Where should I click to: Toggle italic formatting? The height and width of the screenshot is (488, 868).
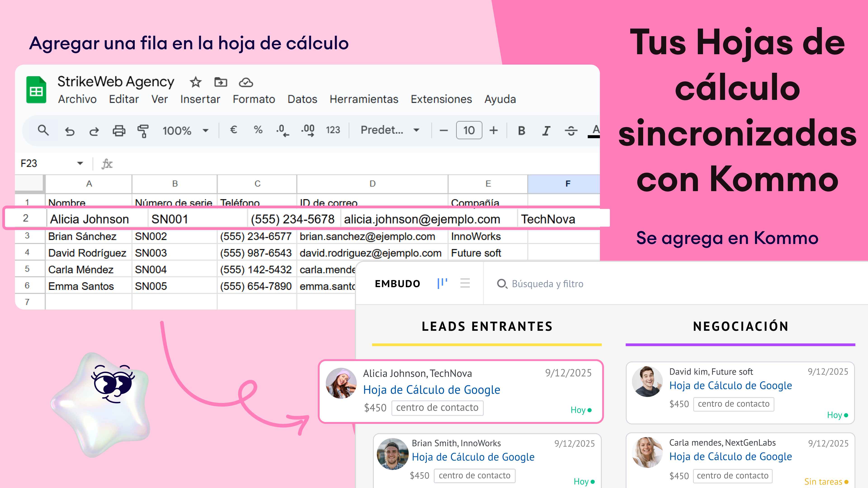(546, 131)
